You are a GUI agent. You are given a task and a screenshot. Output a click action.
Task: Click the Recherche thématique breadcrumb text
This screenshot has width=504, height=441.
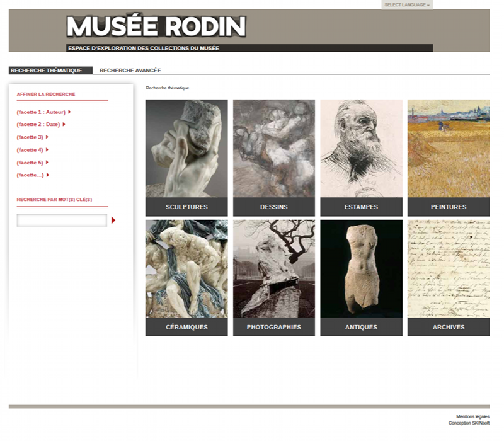168,88
